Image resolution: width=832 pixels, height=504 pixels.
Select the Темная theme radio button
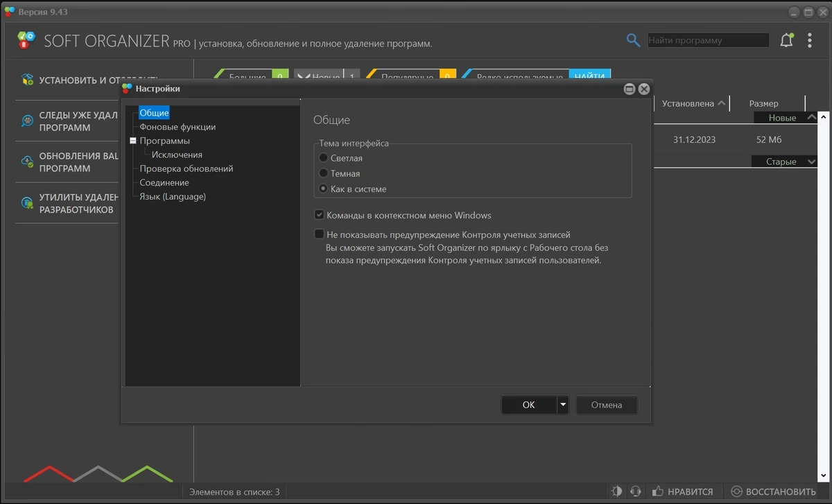coord(323,173)
